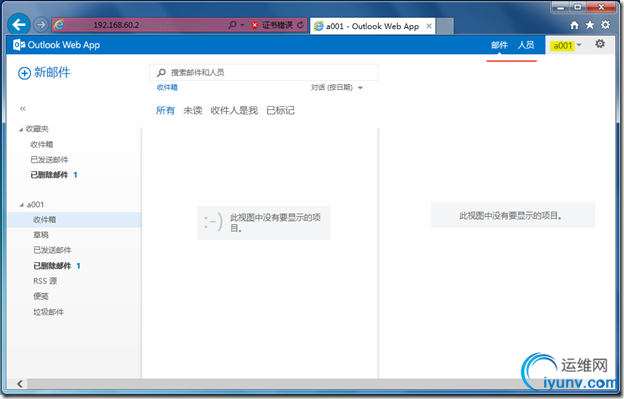Show Unread messages filter
This screenshot has height=399, width=624.
point(193,111)
